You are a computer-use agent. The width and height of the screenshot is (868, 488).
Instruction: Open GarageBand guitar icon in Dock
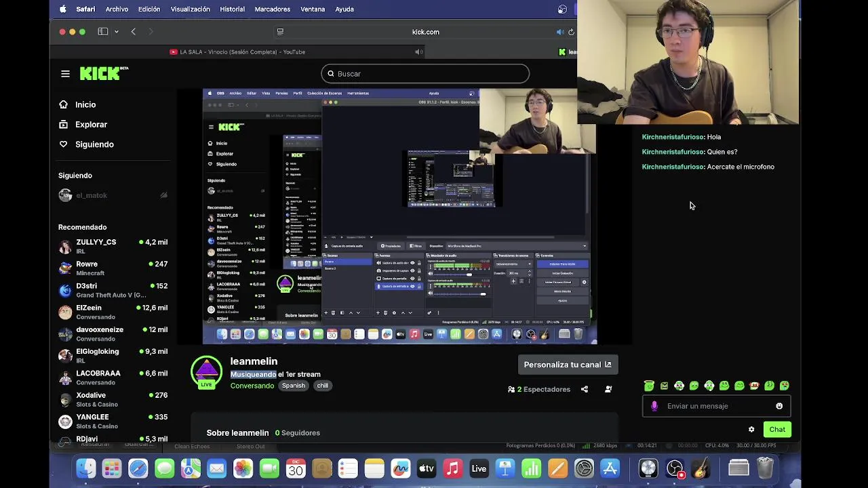tap(701, 468)
